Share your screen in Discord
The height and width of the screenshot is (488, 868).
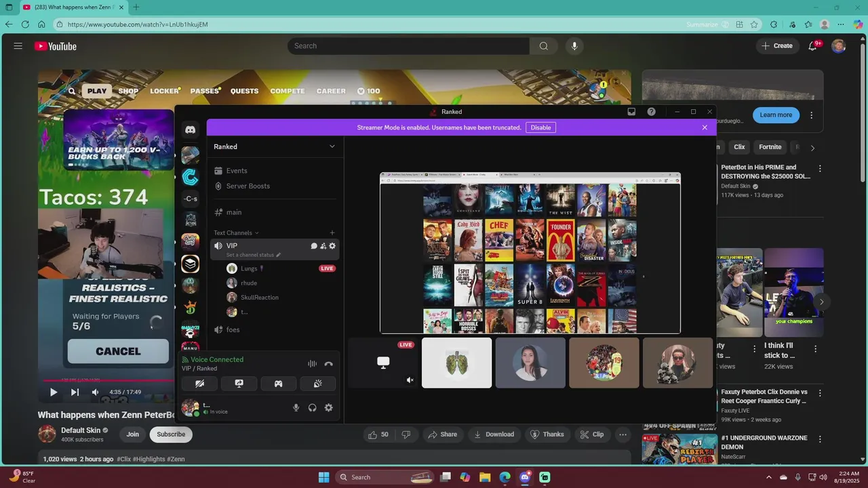point(239,384)
